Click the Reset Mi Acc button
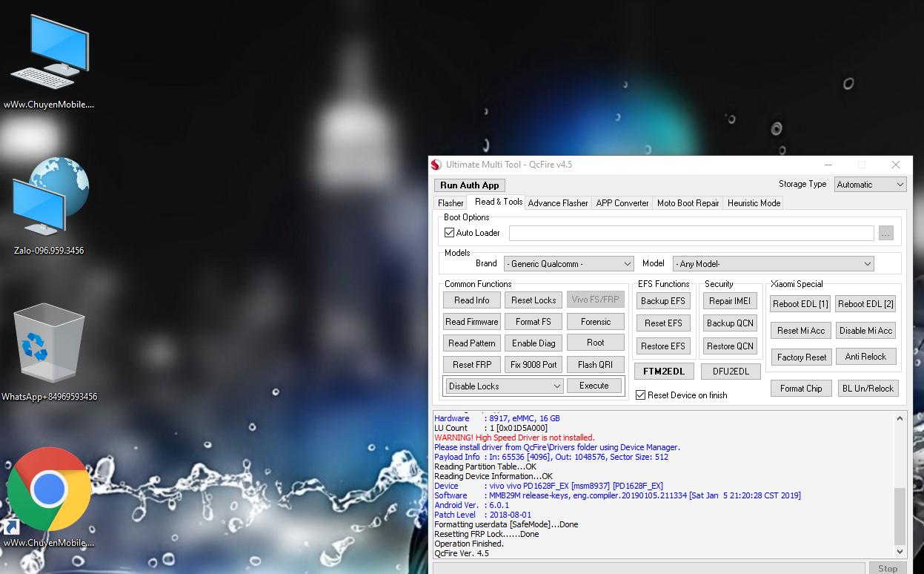The image size is (924, 574). coord(800,331)
